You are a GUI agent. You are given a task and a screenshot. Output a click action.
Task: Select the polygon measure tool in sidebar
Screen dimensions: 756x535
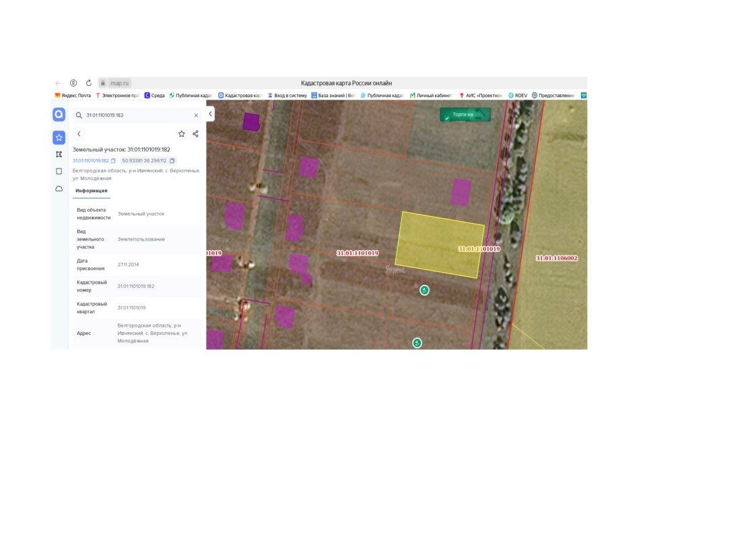[59, 154]
